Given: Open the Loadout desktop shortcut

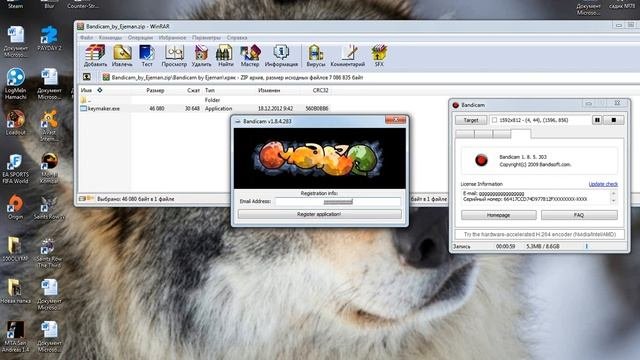Looking at the screenshot, I should 16,122.
